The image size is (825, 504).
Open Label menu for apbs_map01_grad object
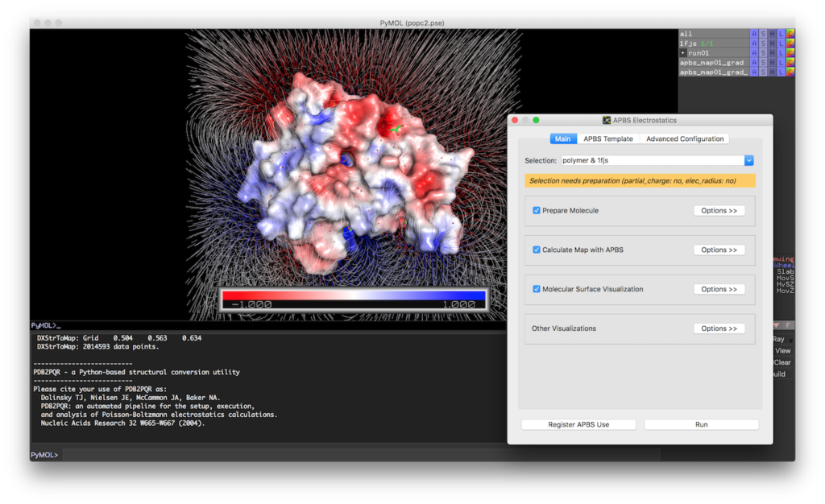[x=781, y=63]
